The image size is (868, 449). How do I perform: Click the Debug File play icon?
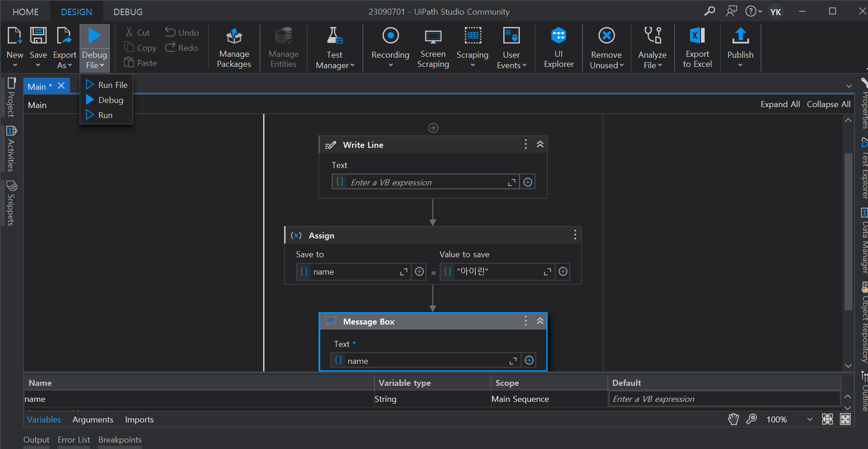[x=94, y=36]
